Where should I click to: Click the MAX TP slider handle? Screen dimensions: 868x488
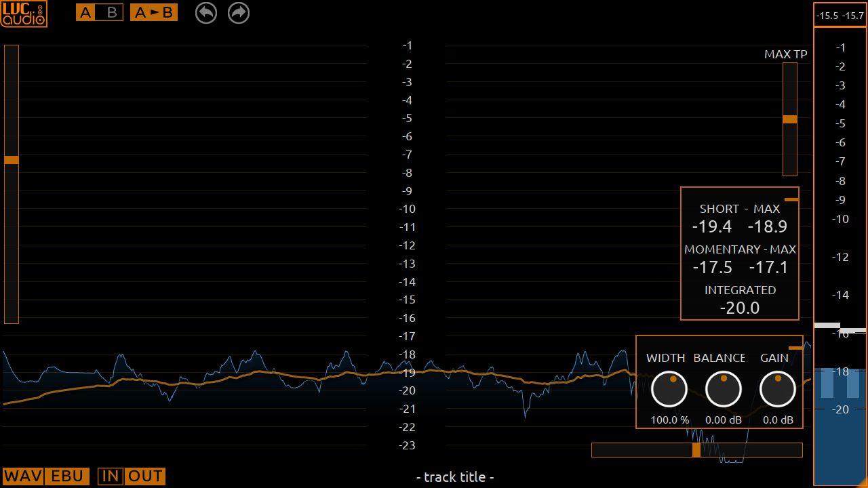(790, 119)
